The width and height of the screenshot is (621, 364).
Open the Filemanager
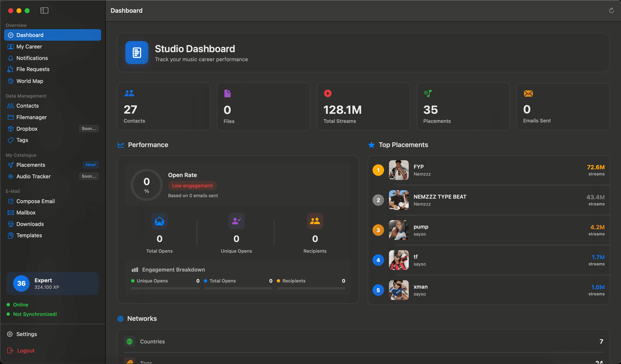[31, 117]
